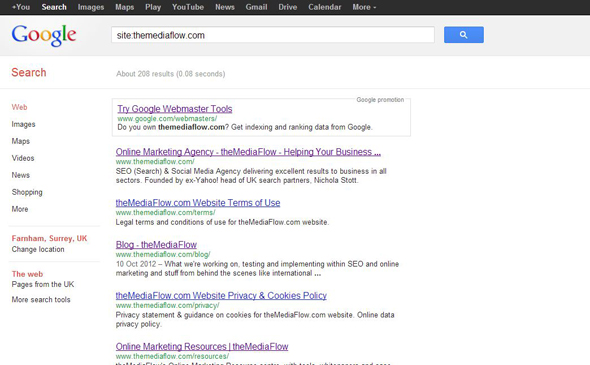The height and width of the screenshot is (365, 590).
Task: Select Shopping filter in left sidebar
Action: (27, 192)
